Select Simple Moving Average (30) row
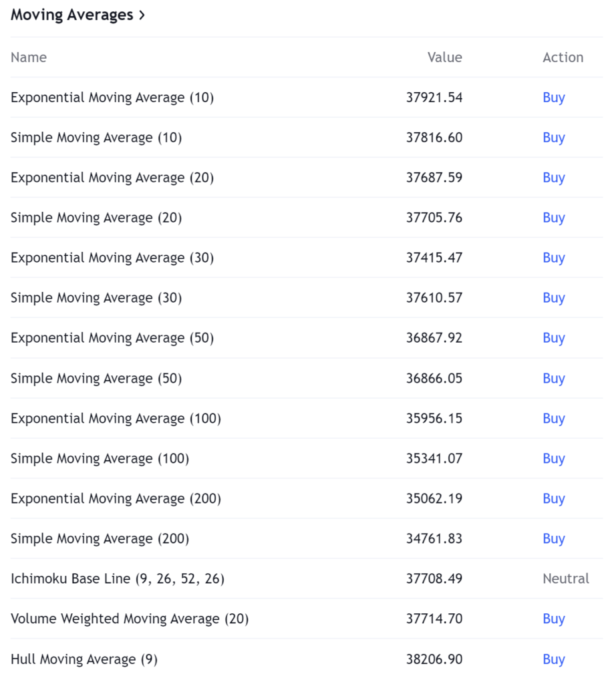 [x=307, y=298]
